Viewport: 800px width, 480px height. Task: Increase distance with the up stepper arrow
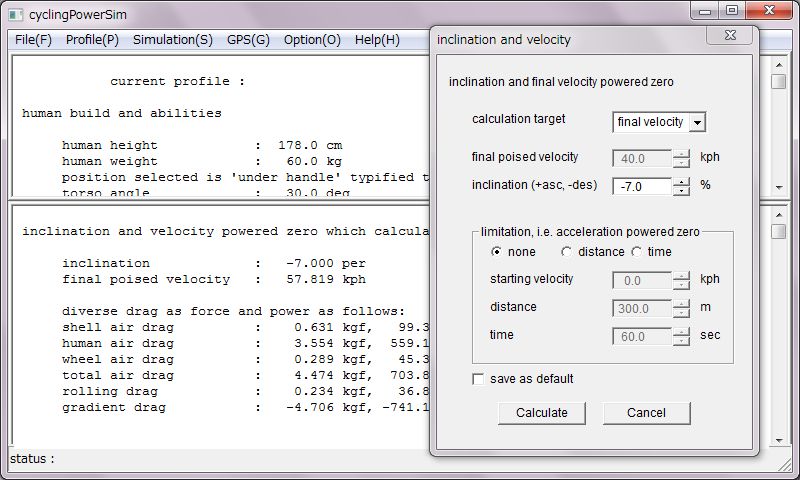[681, 304]
